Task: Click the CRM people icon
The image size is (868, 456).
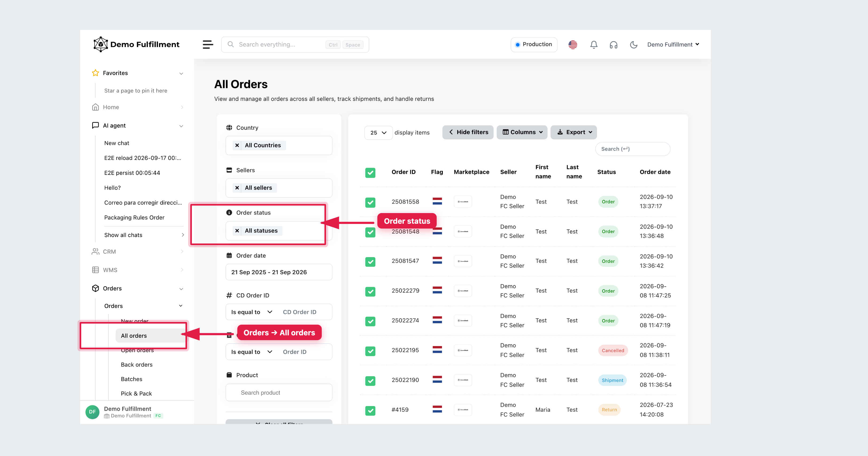Action: tap(95, 251)
